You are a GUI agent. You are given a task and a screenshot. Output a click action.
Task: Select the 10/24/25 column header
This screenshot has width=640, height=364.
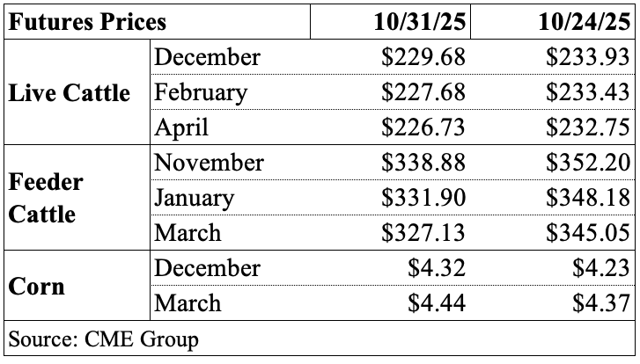point(584,21)
